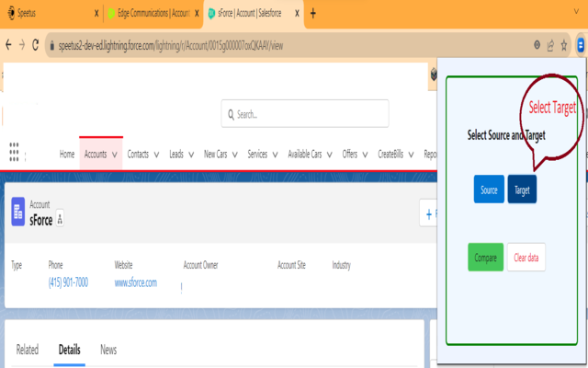
Task: Open the Accounts navigation tab
Action: pyautogui.click(x=96, y=154)
